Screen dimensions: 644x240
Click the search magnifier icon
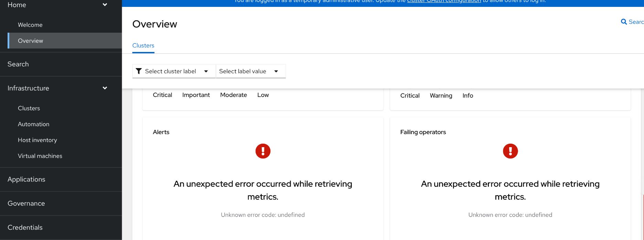(624, 22)
